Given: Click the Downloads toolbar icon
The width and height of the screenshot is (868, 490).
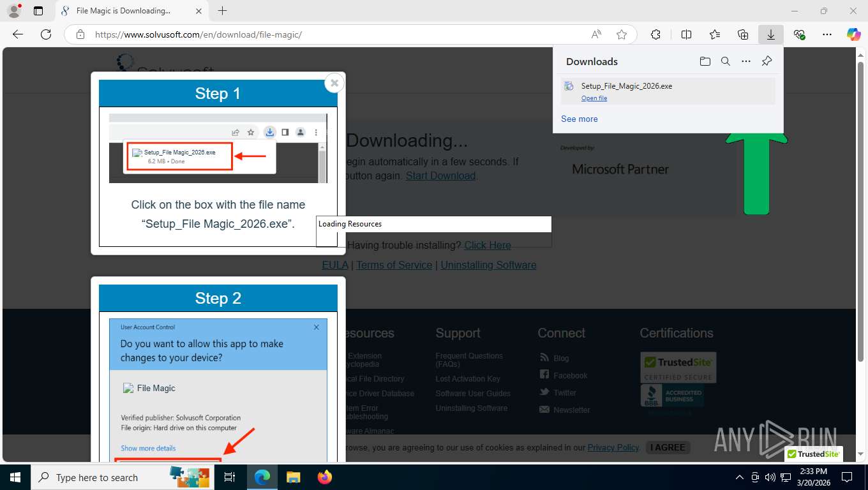Looking at the screenshot, I should [771, 34].
